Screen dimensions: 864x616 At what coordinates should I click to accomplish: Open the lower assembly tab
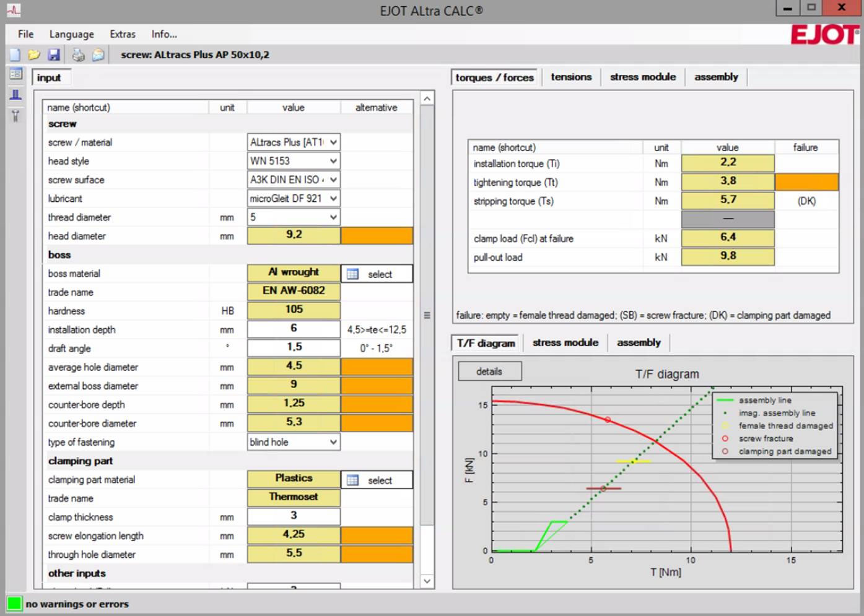[x=639, y=342]
